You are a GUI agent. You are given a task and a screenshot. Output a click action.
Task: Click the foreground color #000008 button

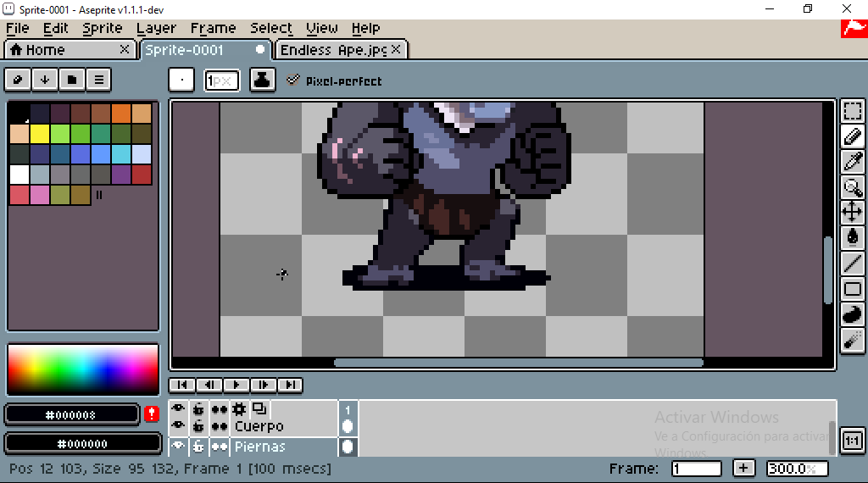[71, 414]
